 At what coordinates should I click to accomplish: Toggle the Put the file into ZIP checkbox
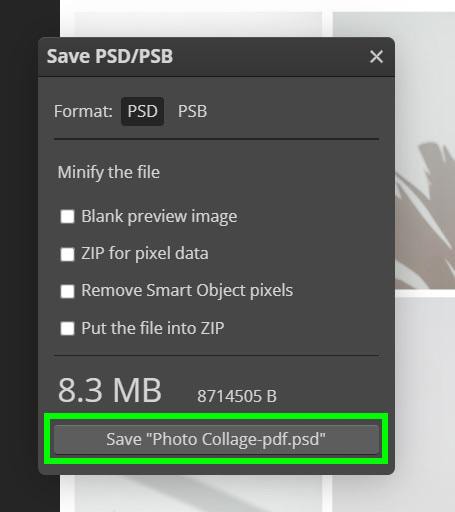click(x=67, y=328)
